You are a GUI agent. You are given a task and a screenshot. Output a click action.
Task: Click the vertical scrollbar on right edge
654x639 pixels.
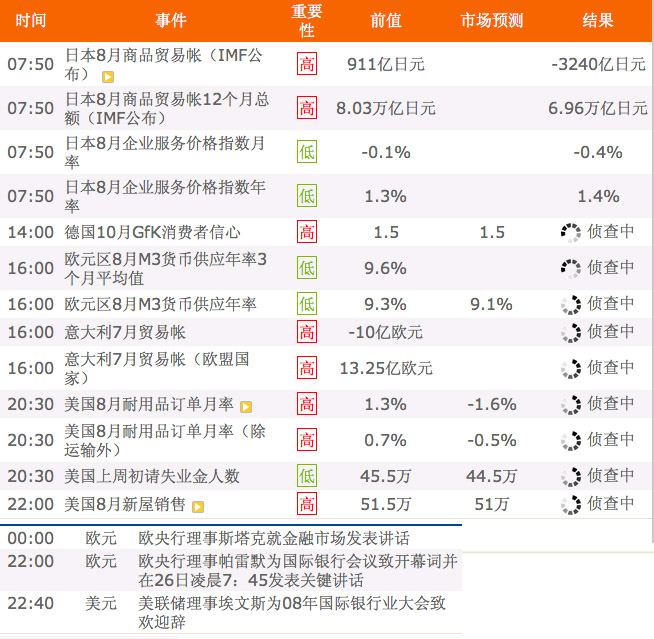(652, 271)
